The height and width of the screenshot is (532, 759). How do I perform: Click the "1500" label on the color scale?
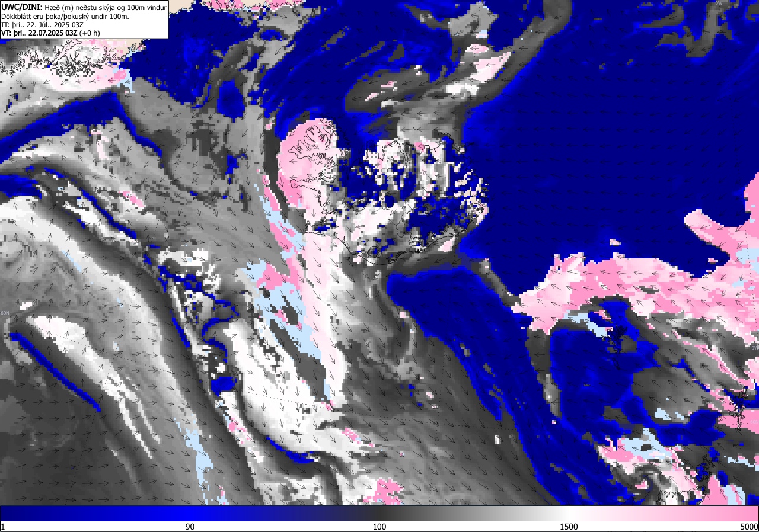click(569, 527)
